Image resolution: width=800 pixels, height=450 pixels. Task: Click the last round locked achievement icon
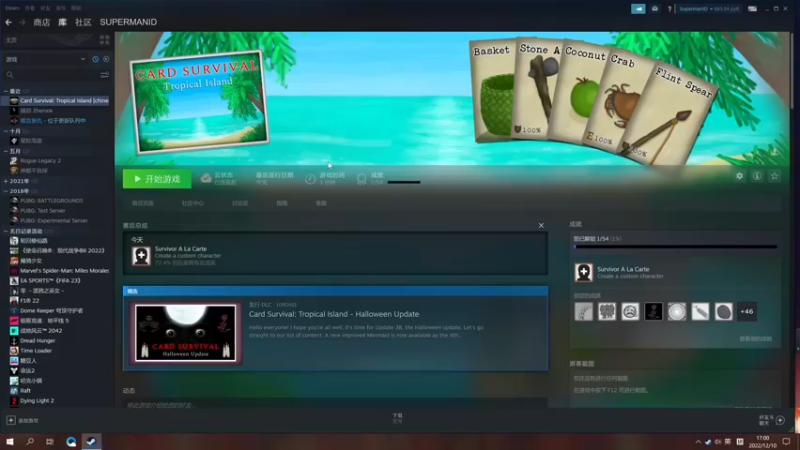(723, 312)
